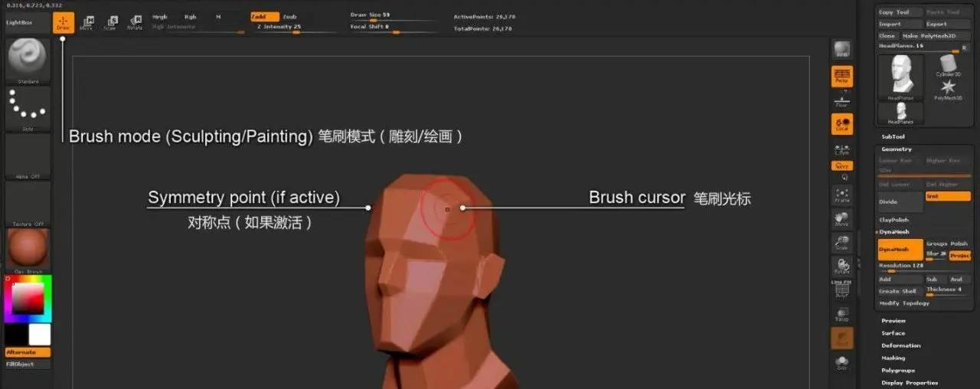Viewport: 980px width, 389px height.
Task: Toggle the Persp perspective icon
Action: [842, 76]
